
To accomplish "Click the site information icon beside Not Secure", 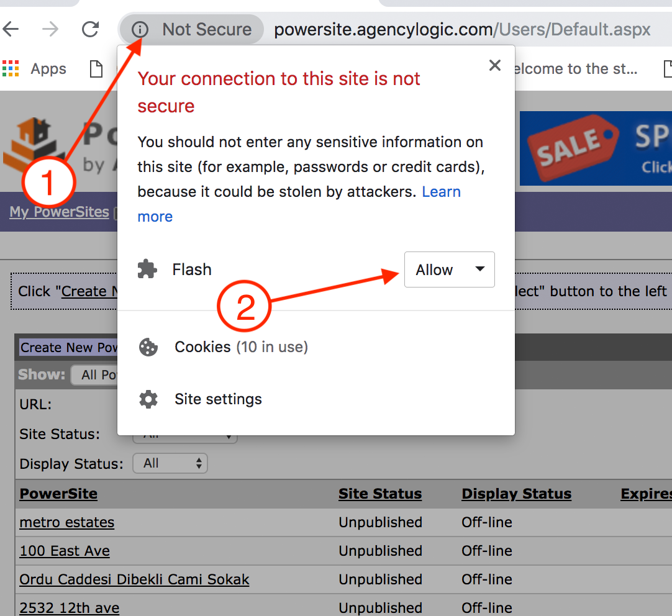I will click(x=141, y=29).
